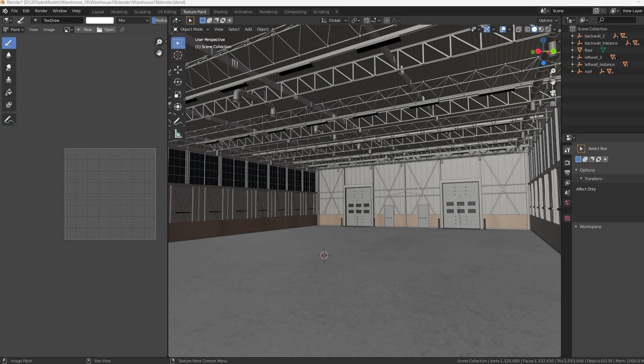This screenshot has height=364, width=644.
Task: Select the Clone stamp tool
Action: point(9,80)
